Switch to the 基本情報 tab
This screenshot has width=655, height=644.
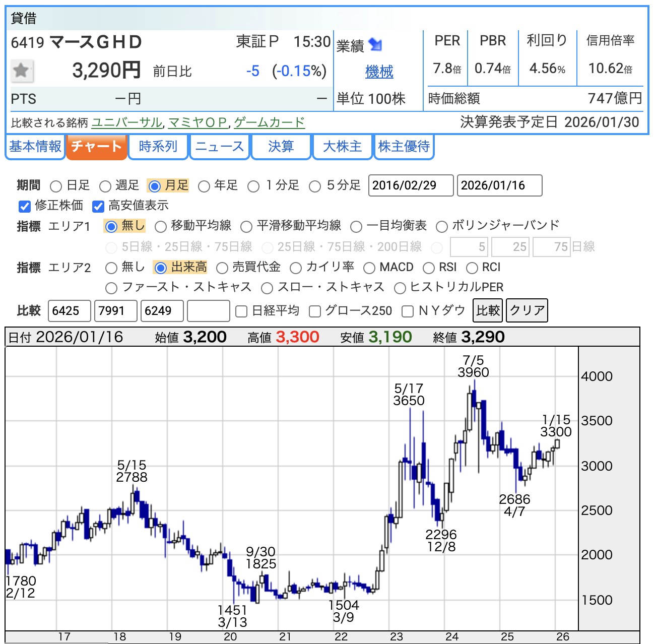click(x=35, y=147)
